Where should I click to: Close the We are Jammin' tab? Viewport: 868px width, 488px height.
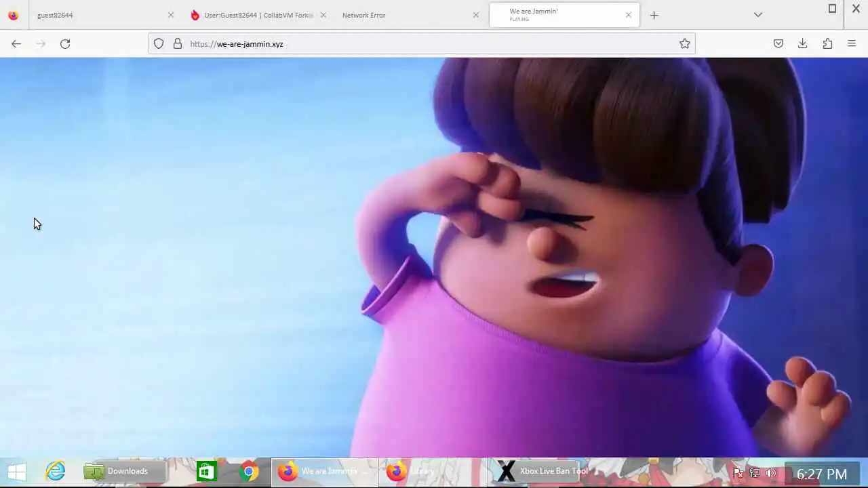[629, 15]
